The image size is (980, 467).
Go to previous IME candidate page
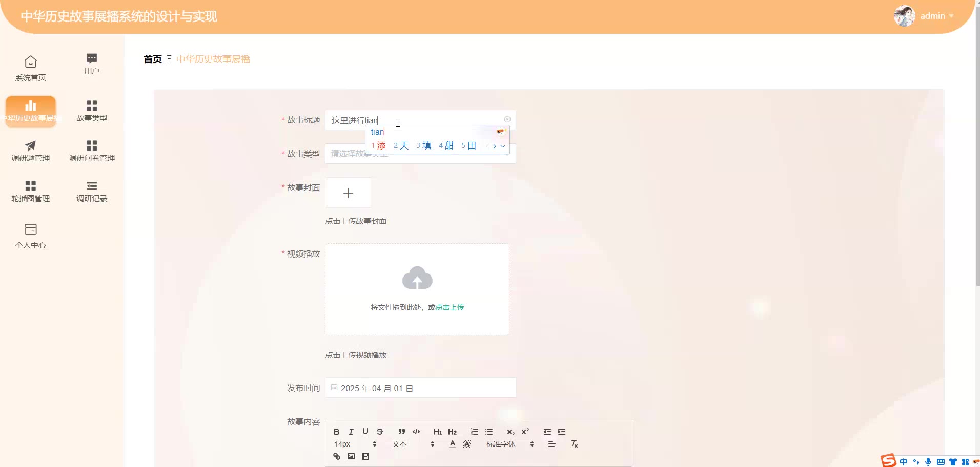487,146
